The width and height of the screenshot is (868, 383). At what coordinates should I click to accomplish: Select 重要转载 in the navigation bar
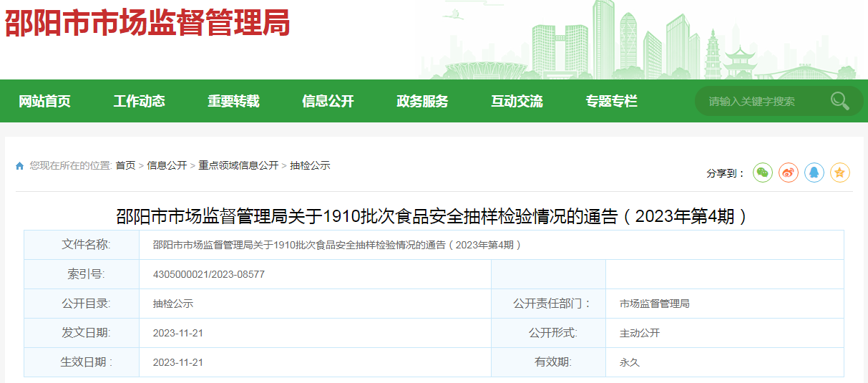coord(233,102)
